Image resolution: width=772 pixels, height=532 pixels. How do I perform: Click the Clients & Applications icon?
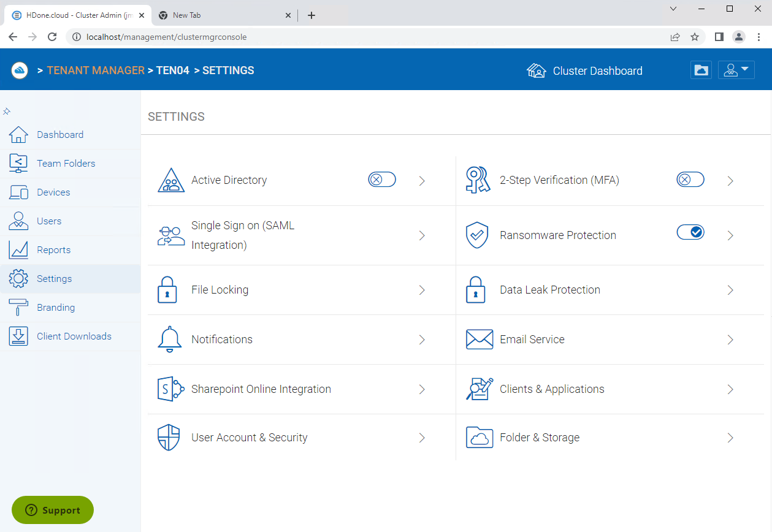coord(480,389)
